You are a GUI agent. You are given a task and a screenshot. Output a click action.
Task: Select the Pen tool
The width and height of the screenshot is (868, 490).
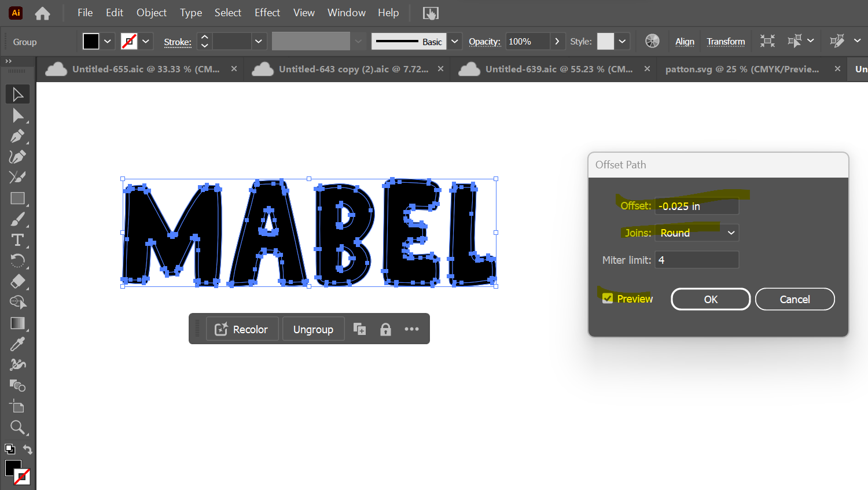point(17,136)
